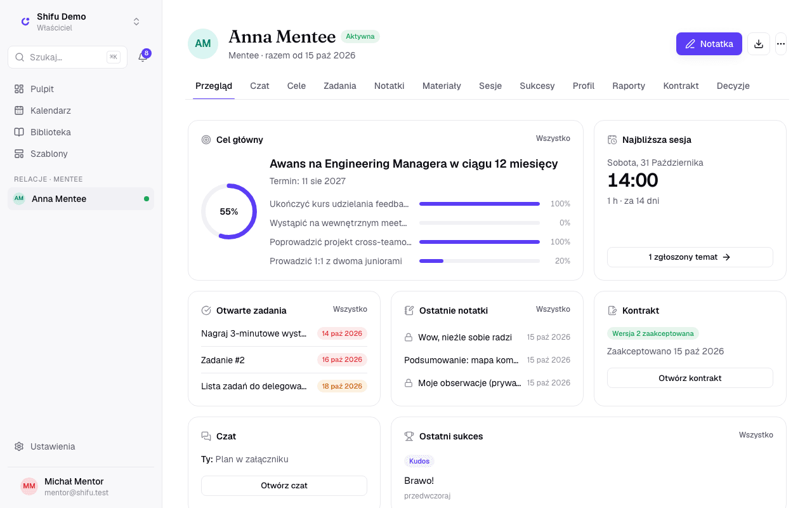Viewport: 812px width, 508px height.
Task: Click the Pulpit dashboard icon
Action: click(x=19, y=89)
